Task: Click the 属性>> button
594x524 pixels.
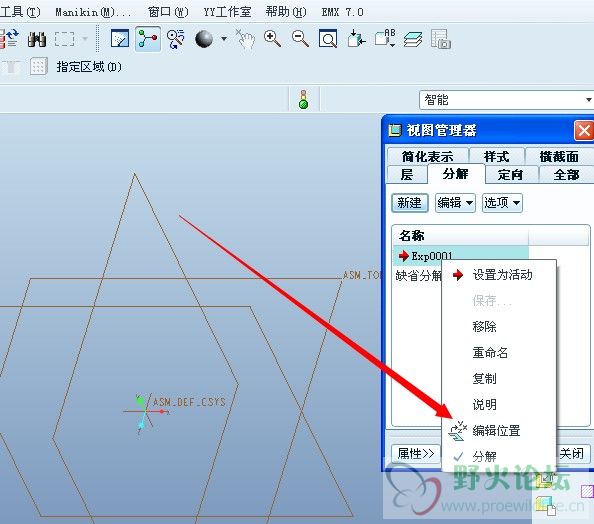Action: (416, 454)
